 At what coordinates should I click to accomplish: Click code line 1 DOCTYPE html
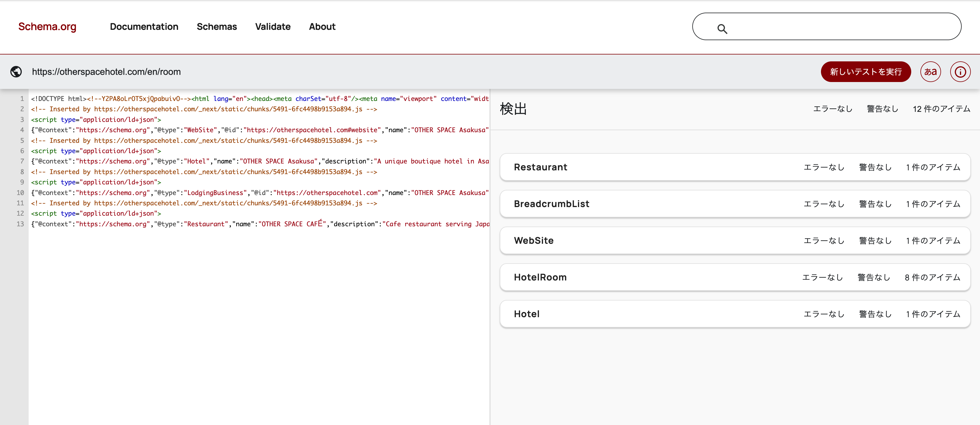click(x=260, y=99)
